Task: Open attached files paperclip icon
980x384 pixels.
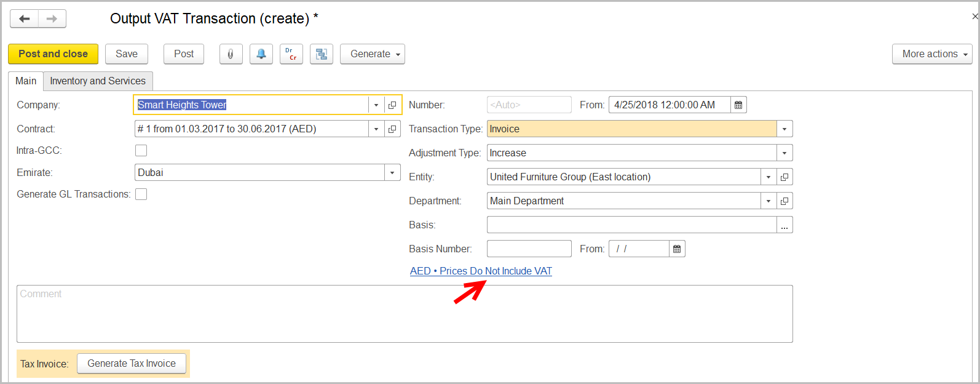Action: (231, 54)
